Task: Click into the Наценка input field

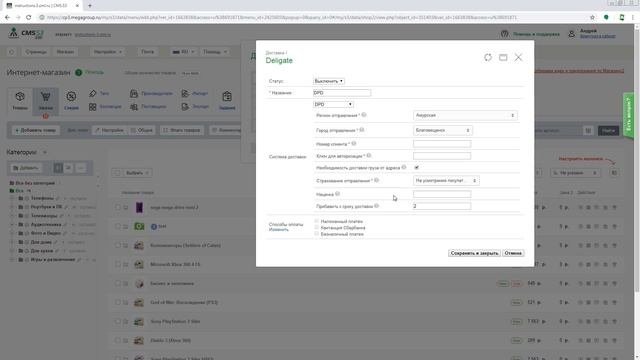Action: [x=442, y=194]
